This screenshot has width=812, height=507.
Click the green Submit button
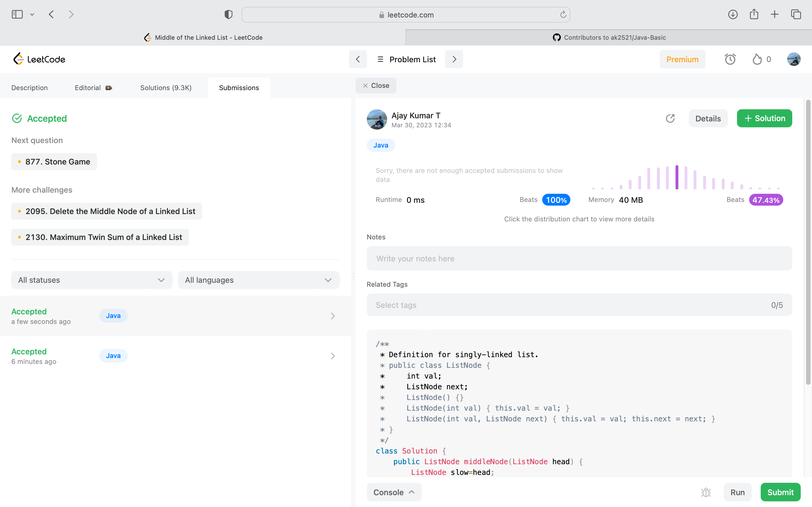[780, 492]
